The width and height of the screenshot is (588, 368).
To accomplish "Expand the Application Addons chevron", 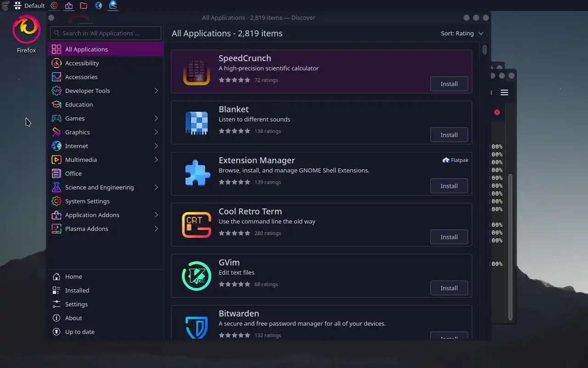I will [x=156, y=215].
